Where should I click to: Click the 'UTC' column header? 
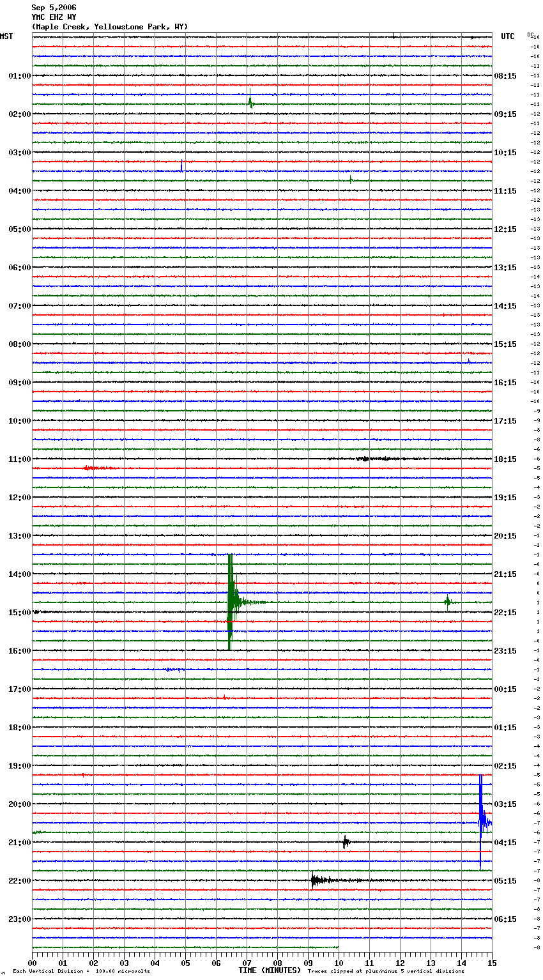508,36
